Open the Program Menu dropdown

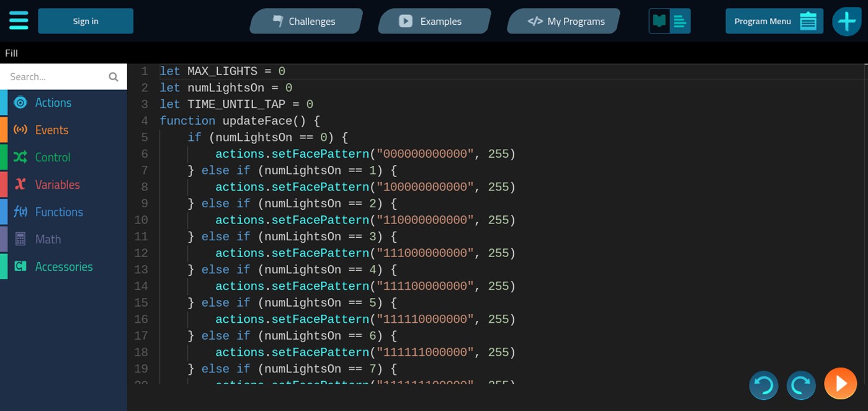tap(774, 21)
